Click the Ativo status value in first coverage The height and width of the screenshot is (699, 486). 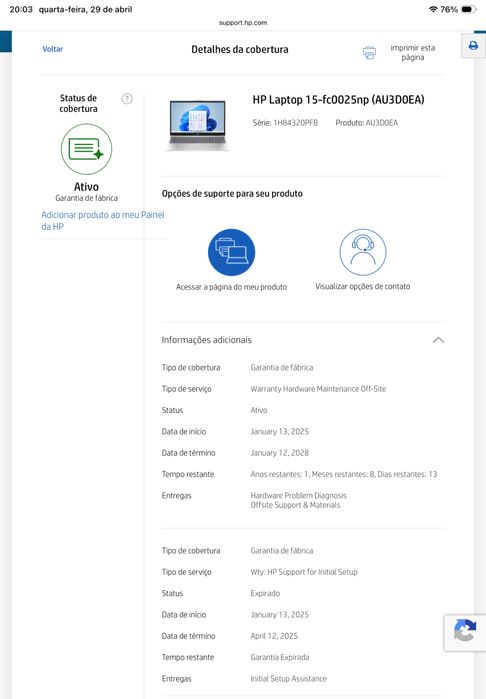(259, 411)
